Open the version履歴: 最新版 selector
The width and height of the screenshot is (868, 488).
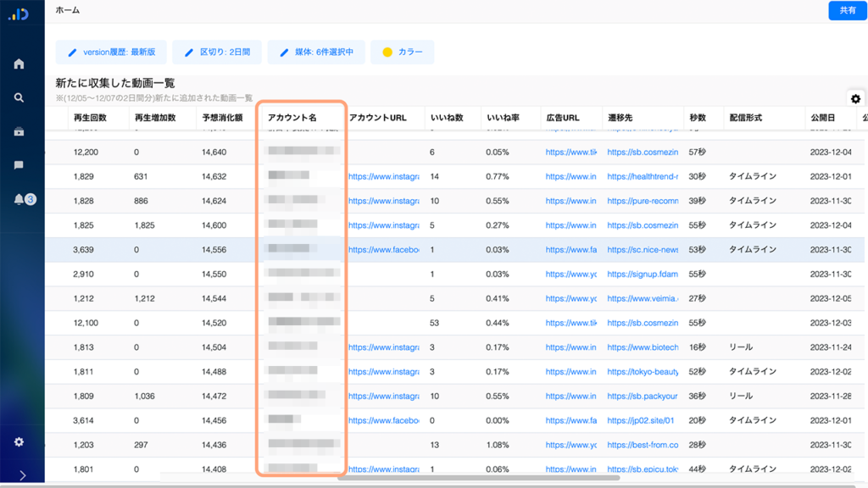pyautogui.click(x=111, y=52)
